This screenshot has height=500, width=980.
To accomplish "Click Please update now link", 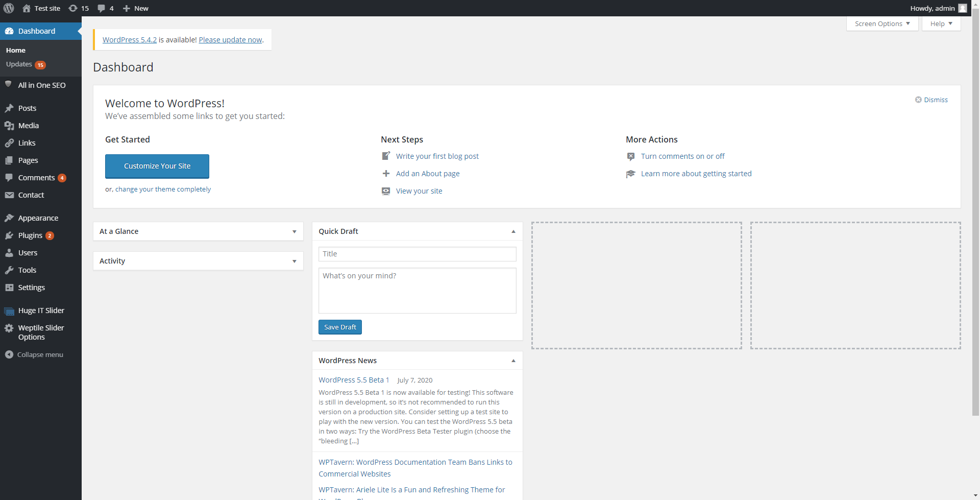I will (x=230, y=40).
